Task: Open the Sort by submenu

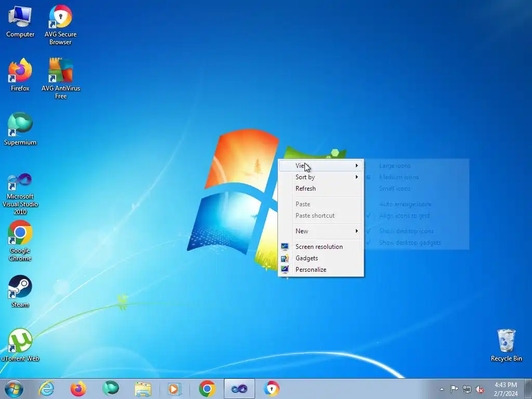Action: (321, 177)
